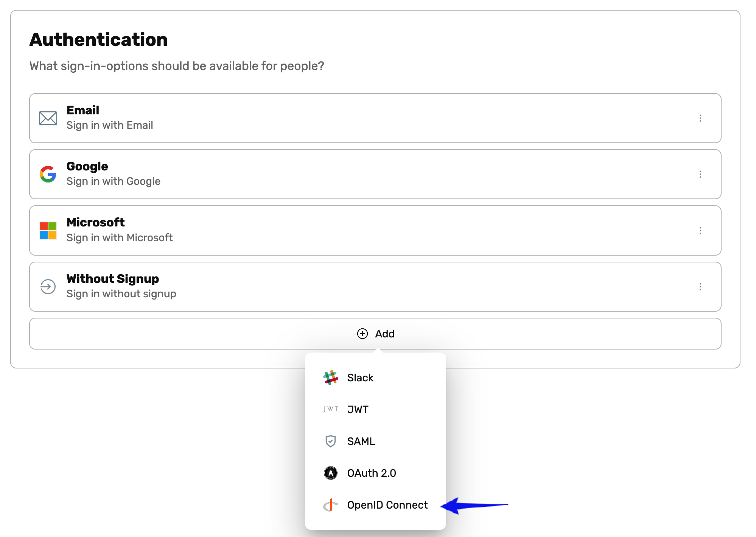Click the OAuth 2.0 icon
Image resolution: width=756 pixels, height=537 pixels.
[331, 473]
